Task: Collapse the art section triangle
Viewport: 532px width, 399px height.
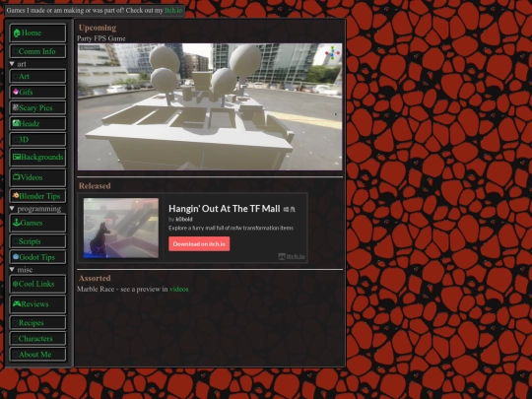Action: tap(12, 64)
